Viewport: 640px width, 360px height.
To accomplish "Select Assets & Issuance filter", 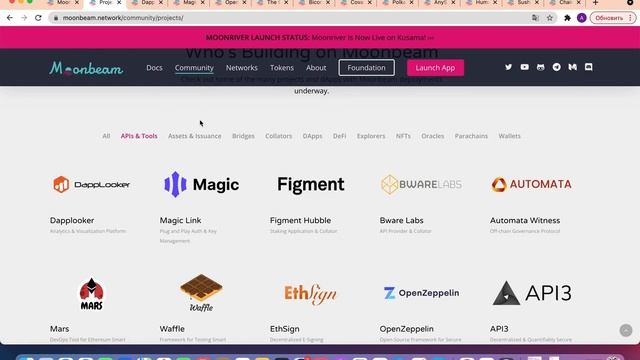I will click(195, 136).
